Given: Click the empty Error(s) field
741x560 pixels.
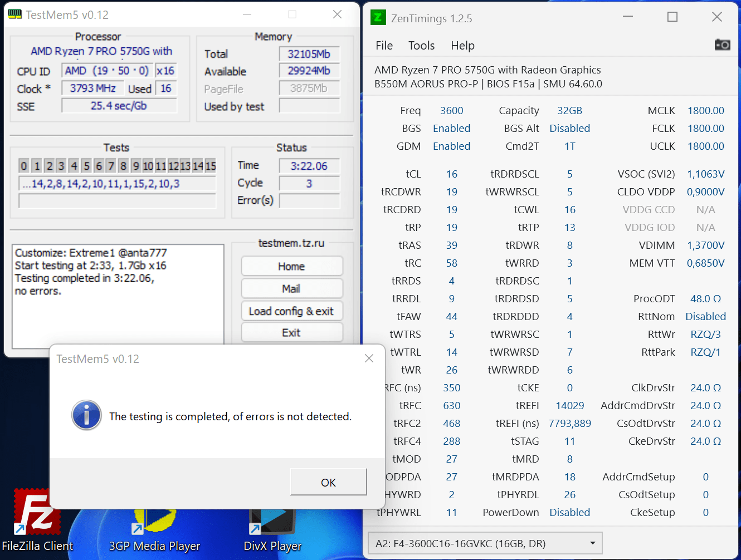Looking at the screenshot, I should pyautogui.click(x=309, y=200).
